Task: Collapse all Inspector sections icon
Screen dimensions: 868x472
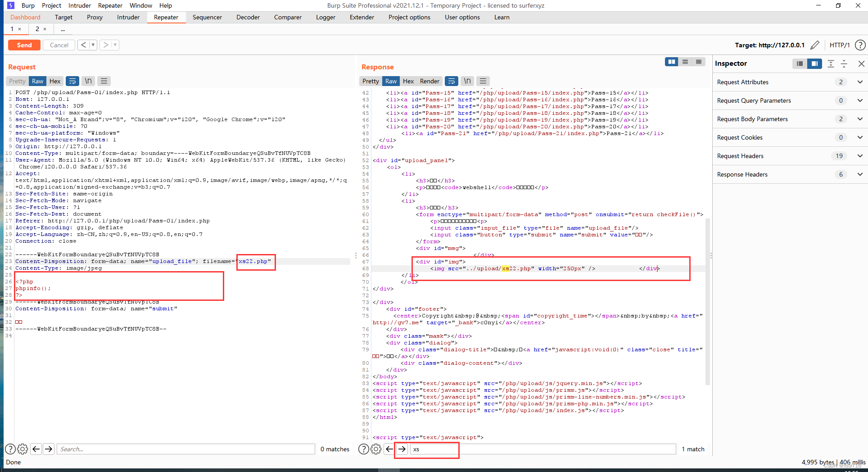Action: (844, 64)
